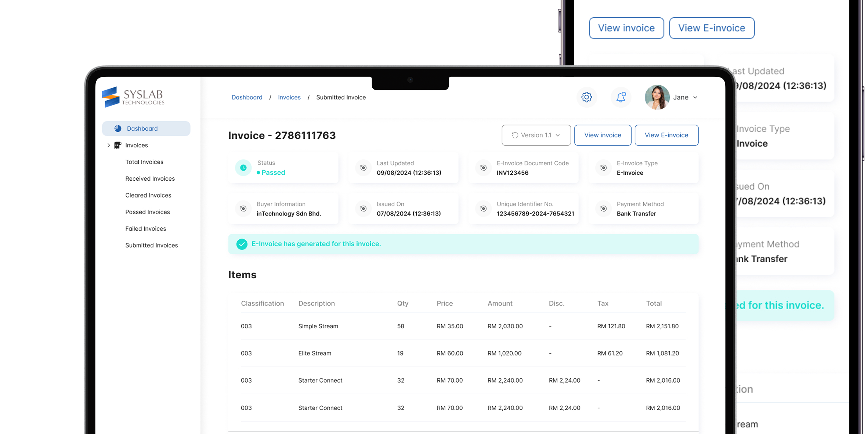Click the View invoice button beside Version
The height and width of the screenshot is (434, 868).
603,135
